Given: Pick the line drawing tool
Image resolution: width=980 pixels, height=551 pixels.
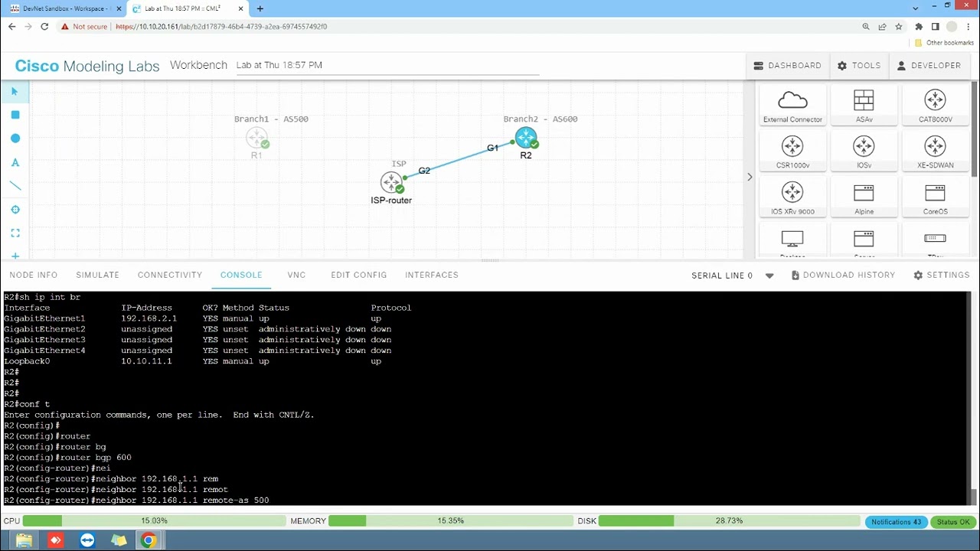Looking at the screenshot, I should pyautogui.click(x=15, y=186).
